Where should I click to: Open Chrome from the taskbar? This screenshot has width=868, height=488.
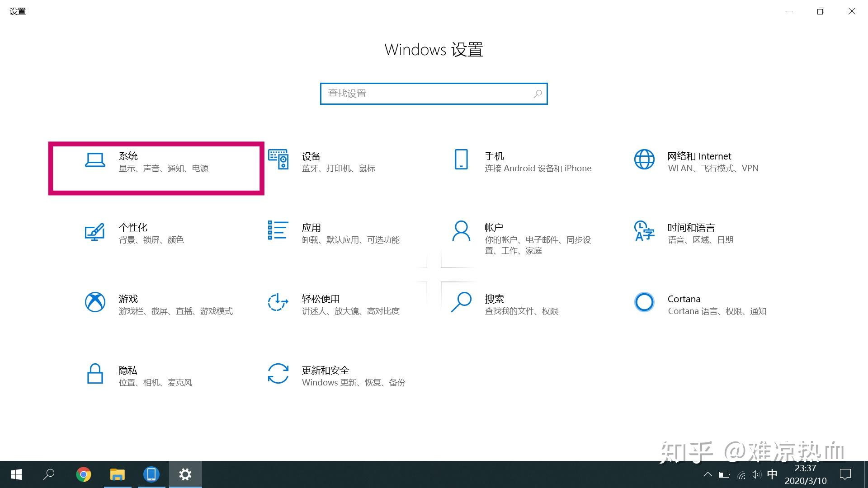coord(83,474)
